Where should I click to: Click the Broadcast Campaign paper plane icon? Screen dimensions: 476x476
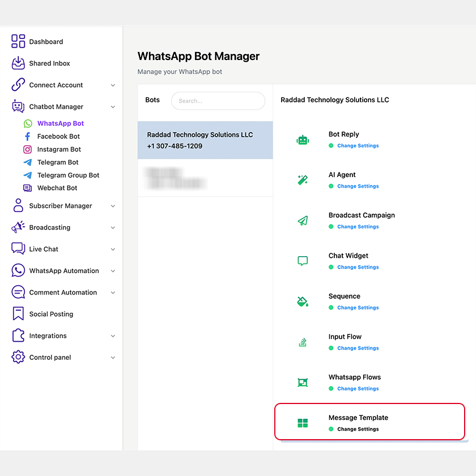[x=303, y=221]
